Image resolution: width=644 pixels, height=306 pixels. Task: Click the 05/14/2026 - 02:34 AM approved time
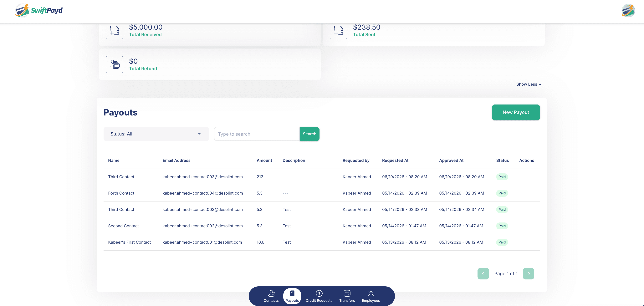point(462,210)
